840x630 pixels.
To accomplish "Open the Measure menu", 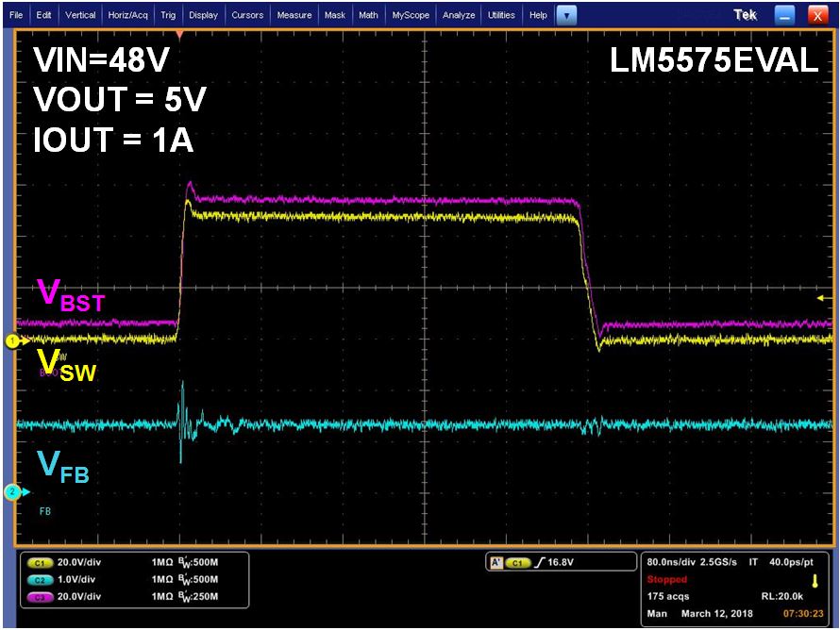I will click(294, 15).
